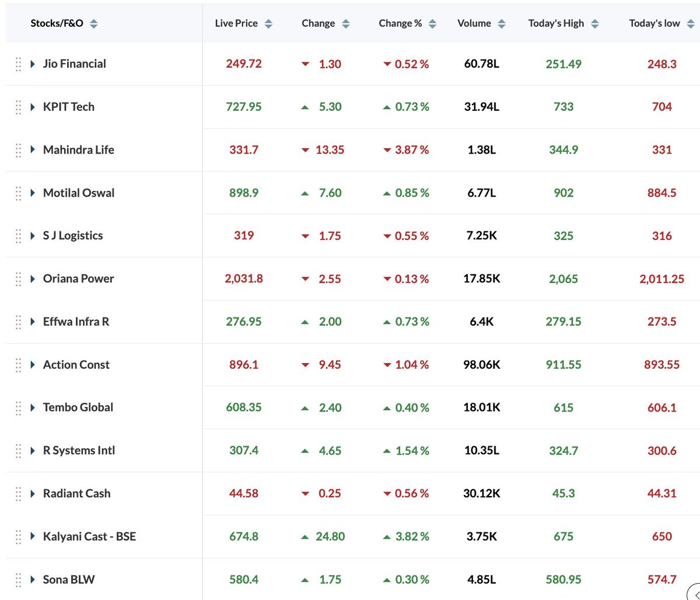
Task: Expand the Oriana Power row arrow
Action: point(33,279)
